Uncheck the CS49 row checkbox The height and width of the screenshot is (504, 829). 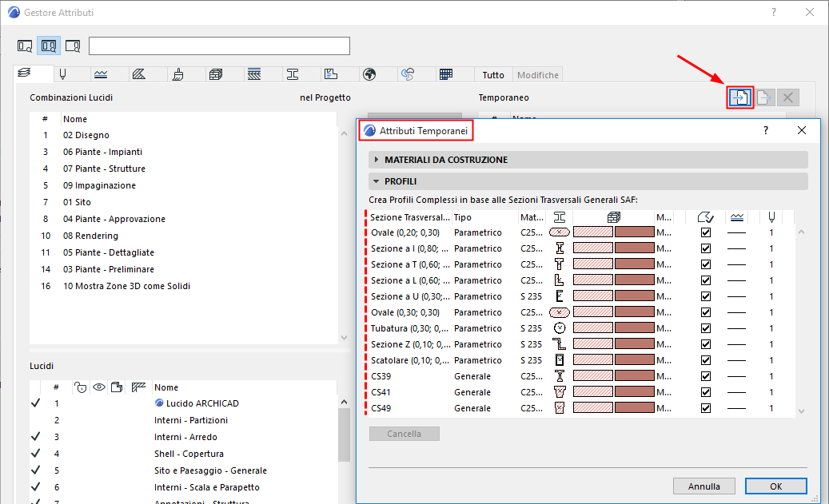point(706,408)
